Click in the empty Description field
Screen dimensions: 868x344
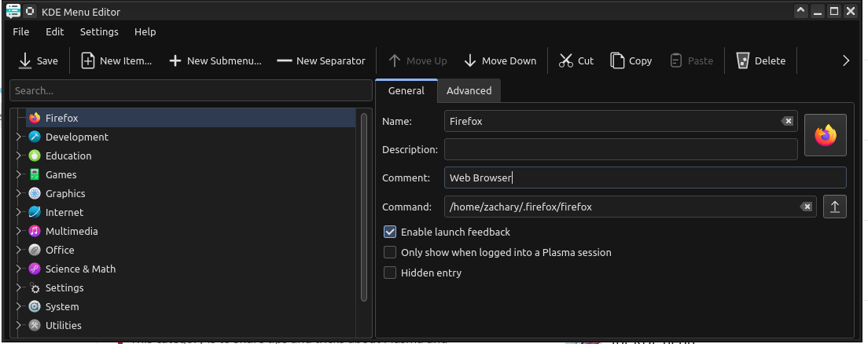pos(620,149)
